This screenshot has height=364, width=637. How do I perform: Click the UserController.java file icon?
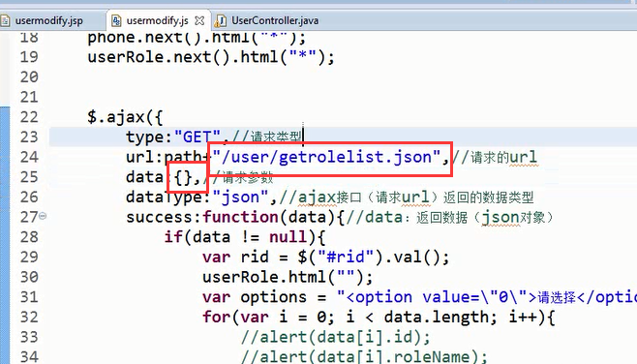click(x=221, y=20)
